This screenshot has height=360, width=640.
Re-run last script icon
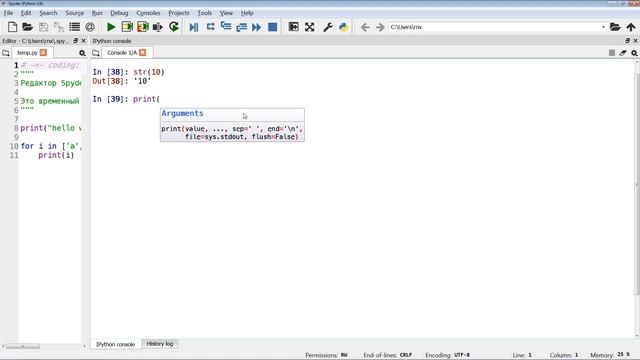(x=174, y=27)
